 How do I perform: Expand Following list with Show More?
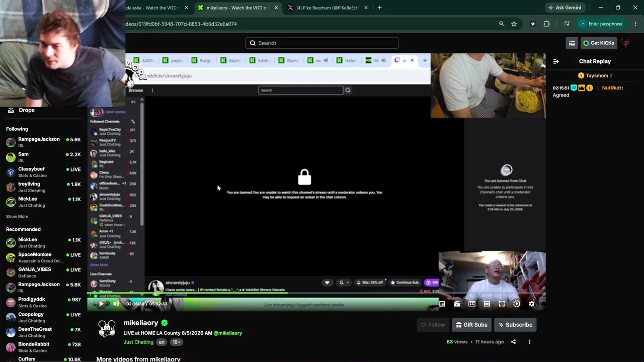[x=17, y=216]
